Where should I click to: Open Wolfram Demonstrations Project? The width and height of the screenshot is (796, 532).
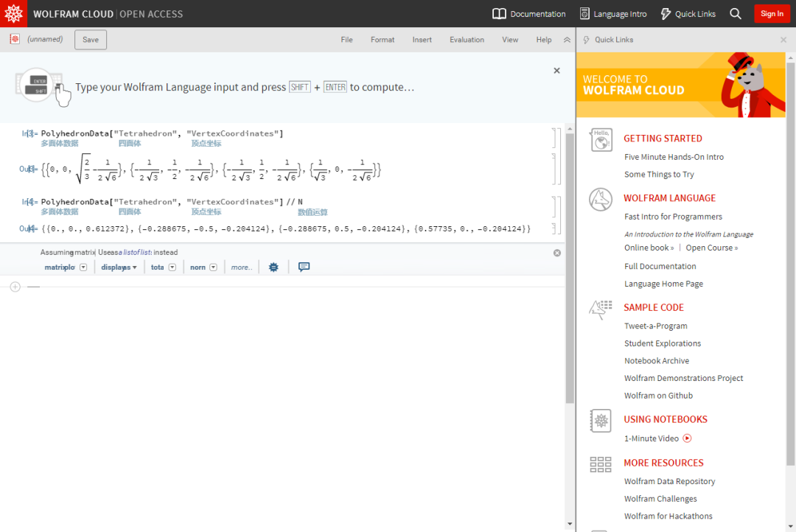(x=683, y=378)
